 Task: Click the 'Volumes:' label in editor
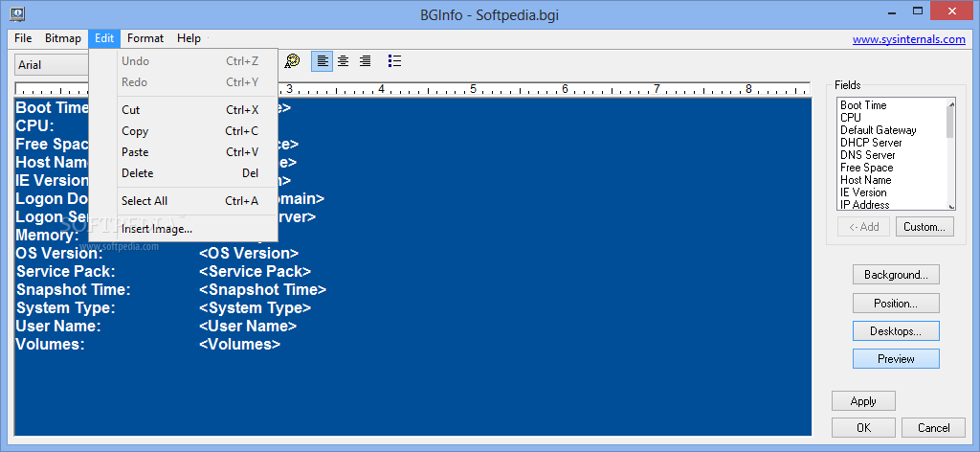point(50,344)
